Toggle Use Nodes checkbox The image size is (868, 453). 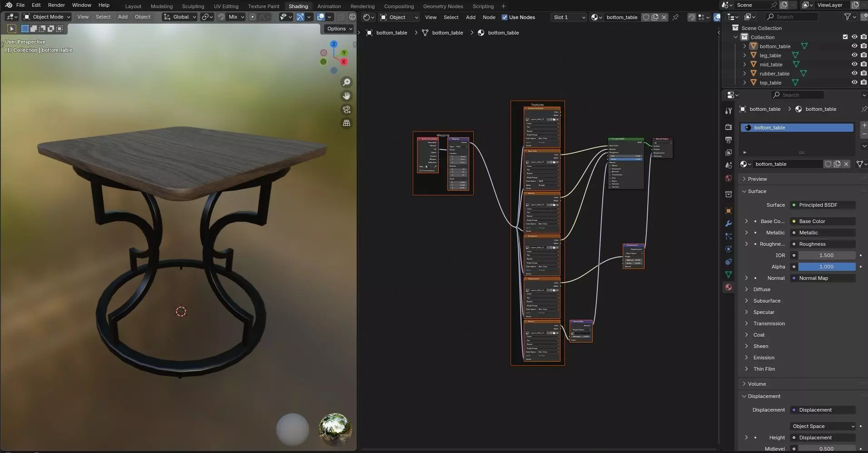click(504, 17)
